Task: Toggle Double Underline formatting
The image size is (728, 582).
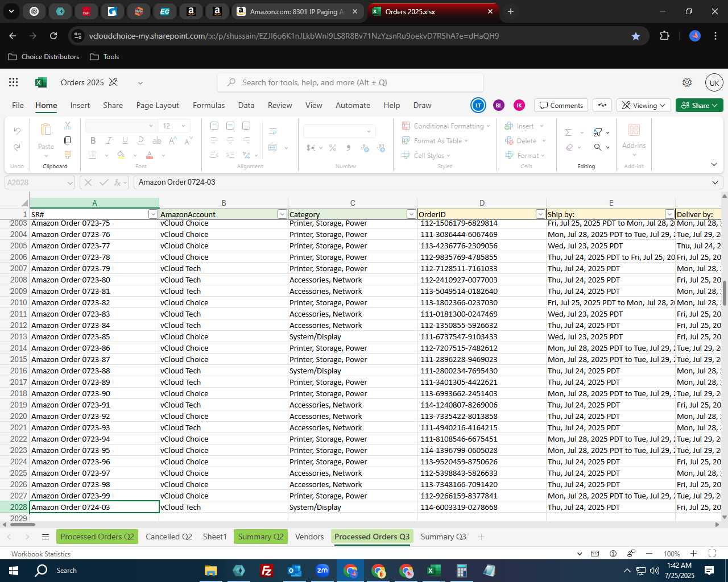Action: point(141,140)
